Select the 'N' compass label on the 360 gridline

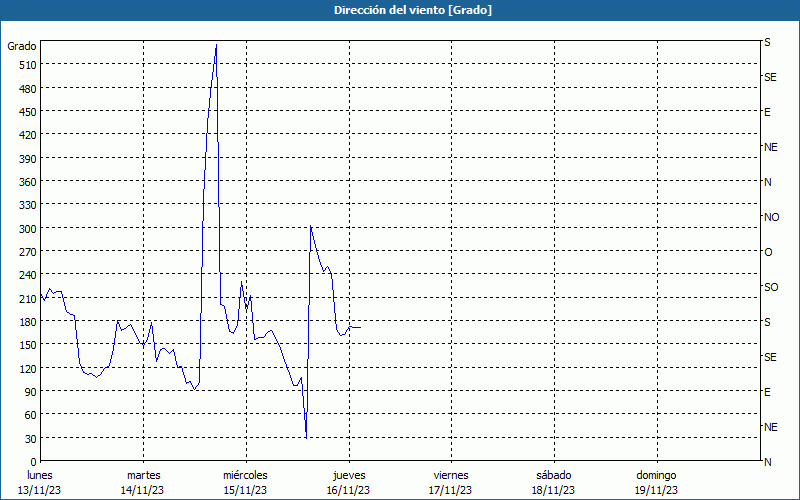[x=767, y=182]
